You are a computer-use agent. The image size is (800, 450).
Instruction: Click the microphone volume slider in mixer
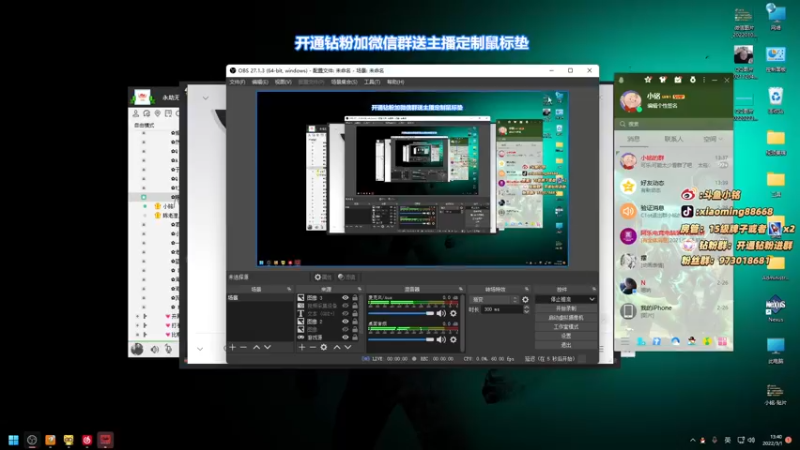click(x=401, y=313)
